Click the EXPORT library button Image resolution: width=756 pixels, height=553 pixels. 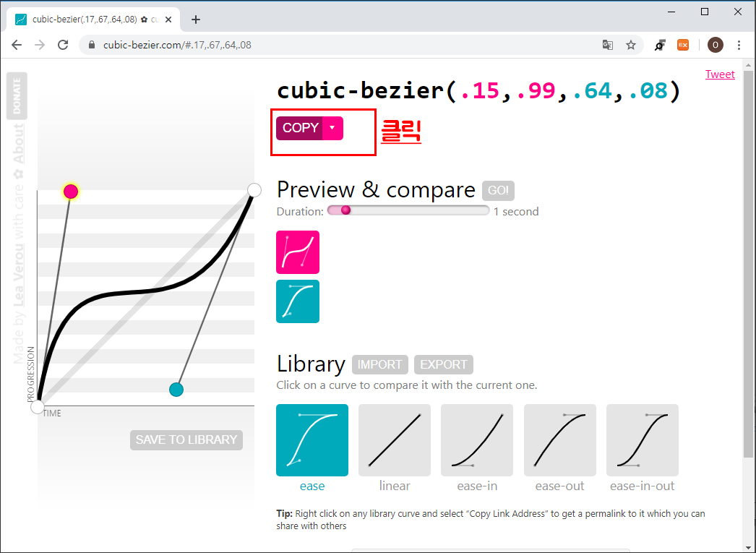(x=444, y=364)
